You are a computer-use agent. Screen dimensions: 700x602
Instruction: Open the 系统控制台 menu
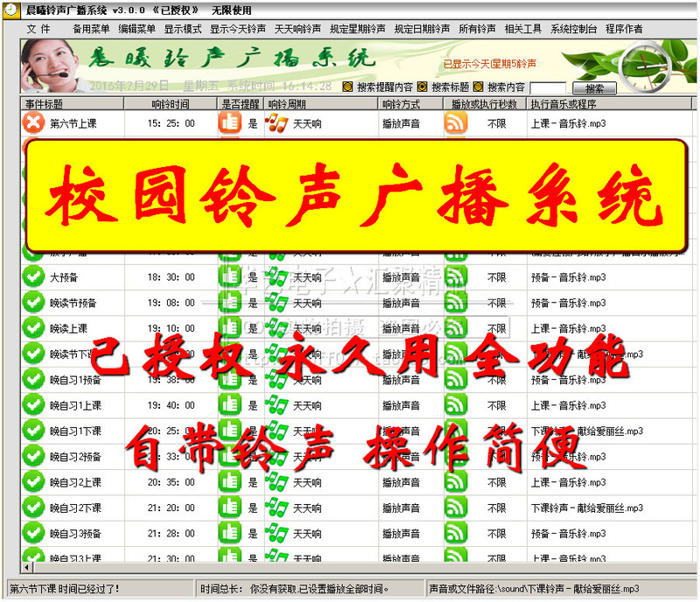tap(574, 29)
